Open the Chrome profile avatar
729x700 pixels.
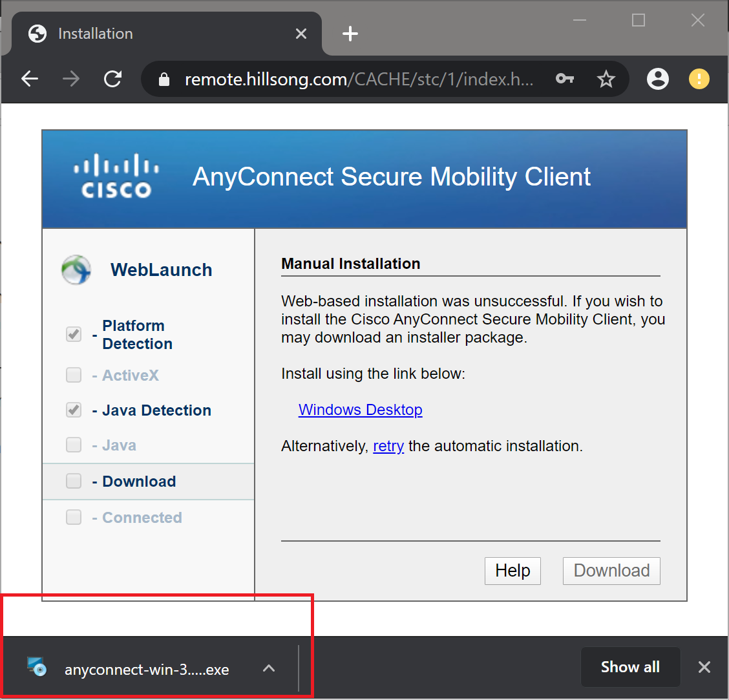coord(657,79)
